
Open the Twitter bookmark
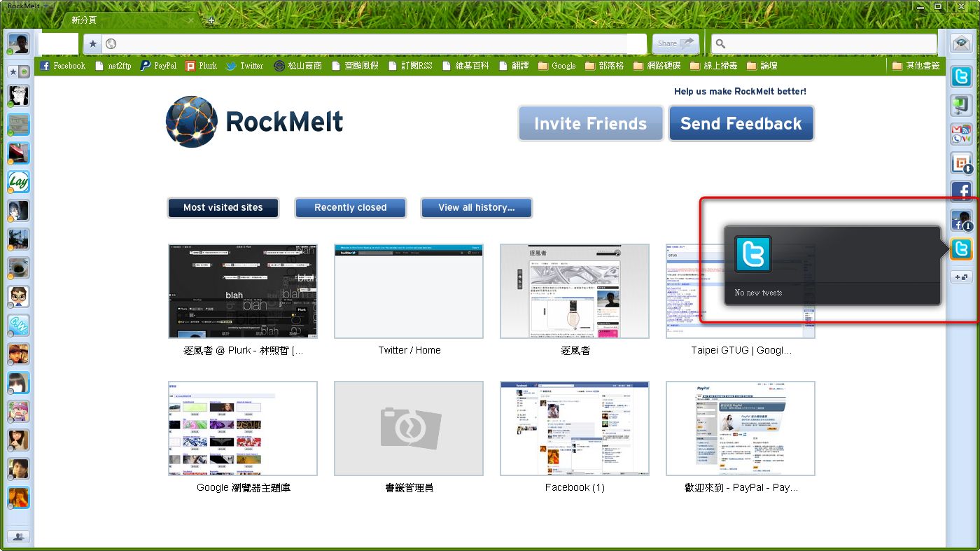245,66
